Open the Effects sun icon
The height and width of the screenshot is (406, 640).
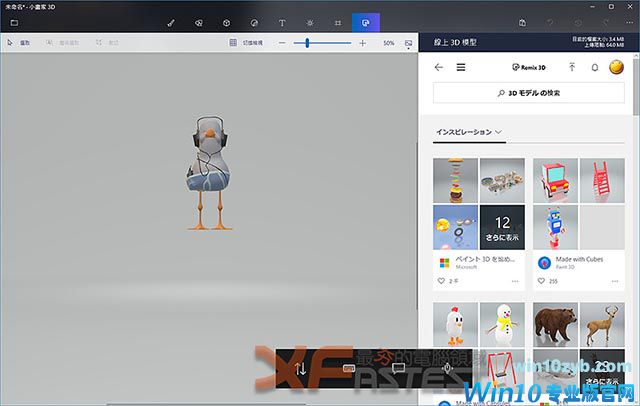(310, 23)
